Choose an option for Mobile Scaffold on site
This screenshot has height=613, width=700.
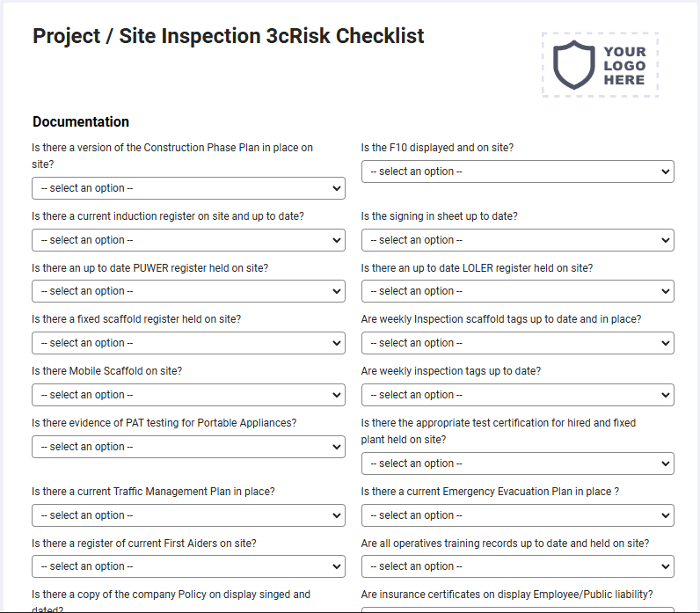(x=188, y=395)
